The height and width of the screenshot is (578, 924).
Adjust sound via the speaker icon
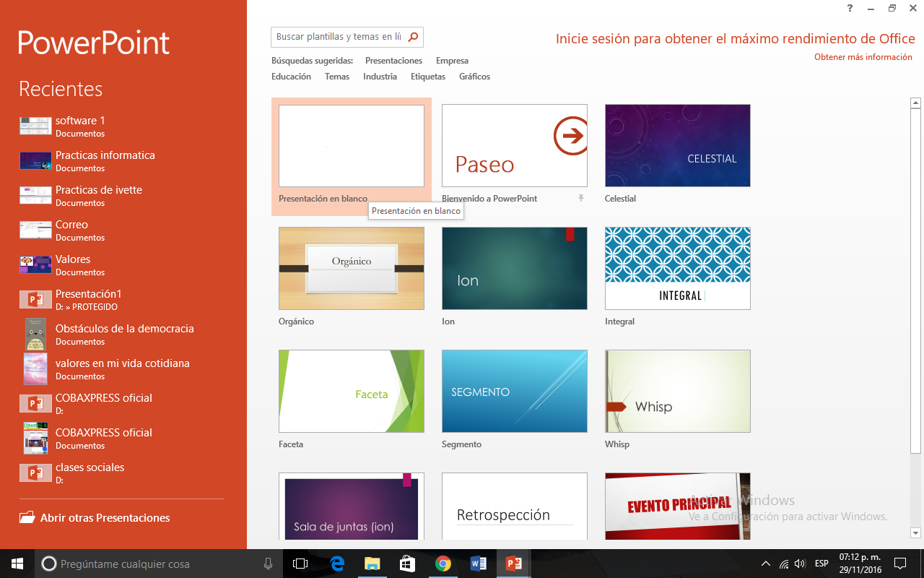coord(800,563)
